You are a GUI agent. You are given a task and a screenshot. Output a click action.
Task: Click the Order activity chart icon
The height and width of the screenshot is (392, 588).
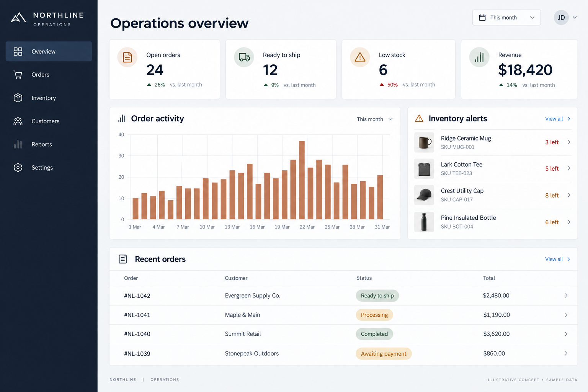122,119
